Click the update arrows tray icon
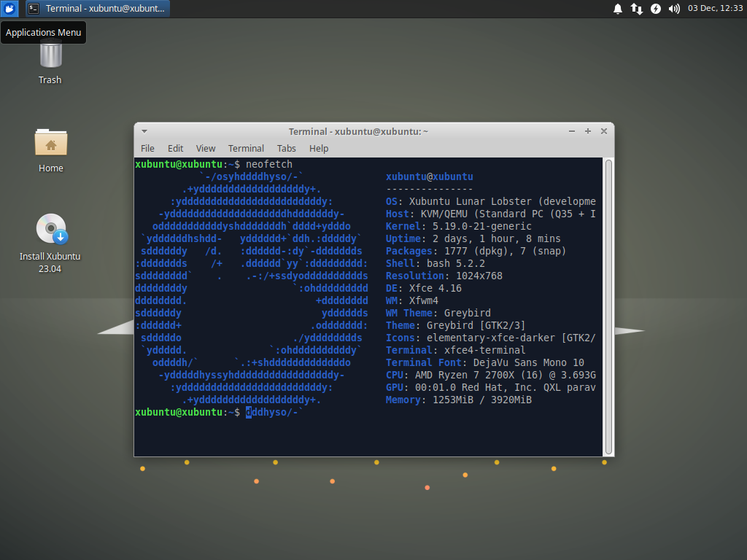The width and height of the screenshot is (747, 560). [x=636, y=9]
